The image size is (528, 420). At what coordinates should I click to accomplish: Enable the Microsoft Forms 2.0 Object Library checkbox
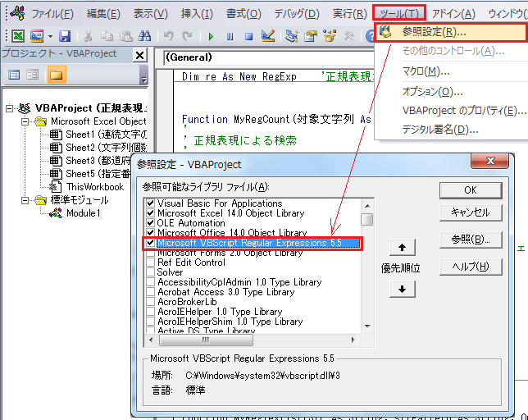[150, 253]
